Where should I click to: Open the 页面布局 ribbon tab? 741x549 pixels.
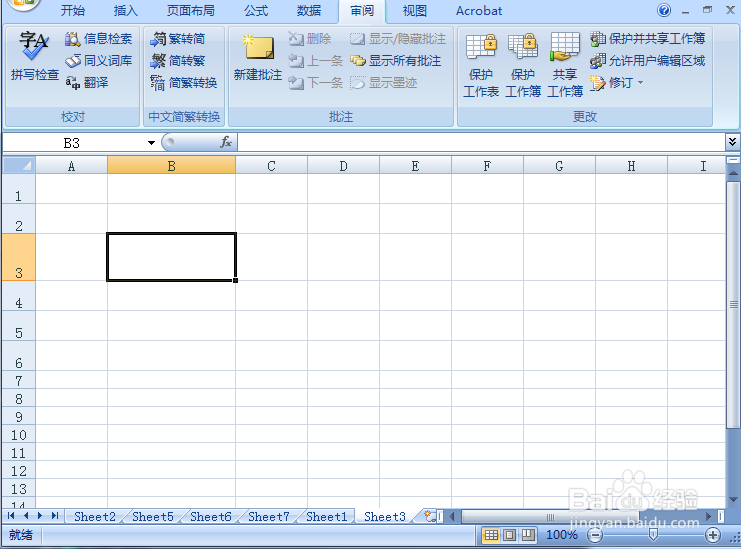190,10
